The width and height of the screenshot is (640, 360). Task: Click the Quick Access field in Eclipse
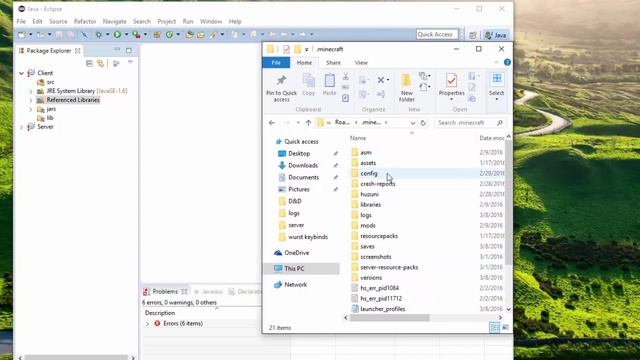click(437, 35)
